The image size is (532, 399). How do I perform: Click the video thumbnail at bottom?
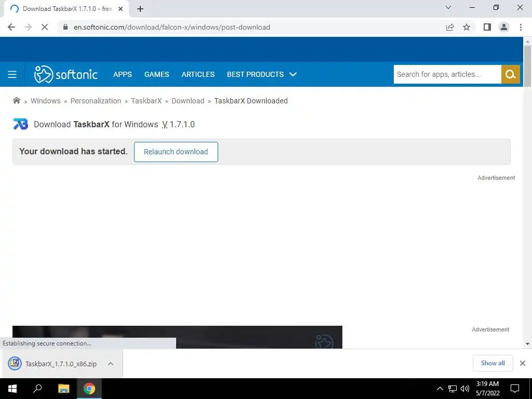tap(177, 337)
